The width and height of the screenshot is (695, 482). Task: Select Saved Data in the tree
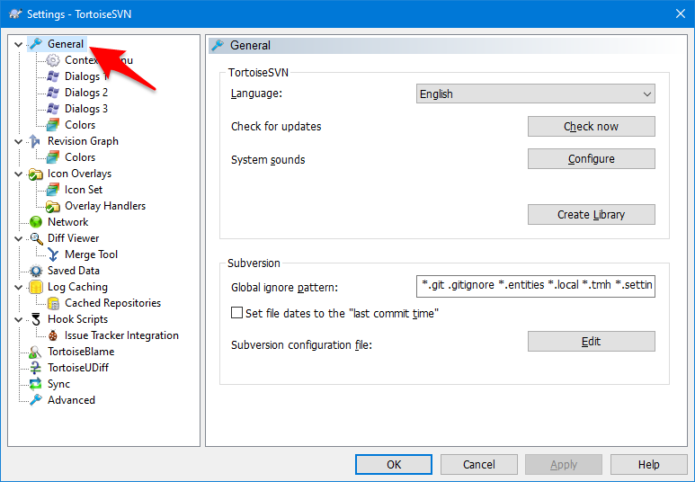[74, 271]
